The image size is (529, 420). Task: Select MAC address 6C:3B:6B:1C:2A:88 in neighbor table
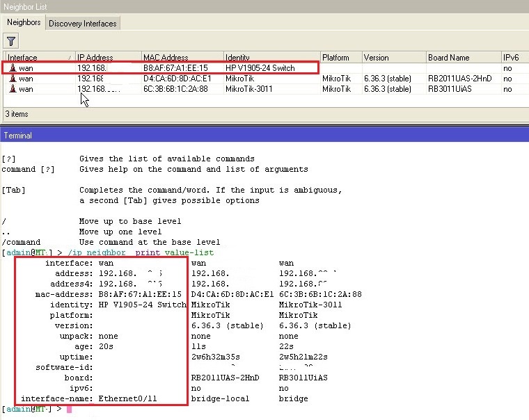(175, 89)
